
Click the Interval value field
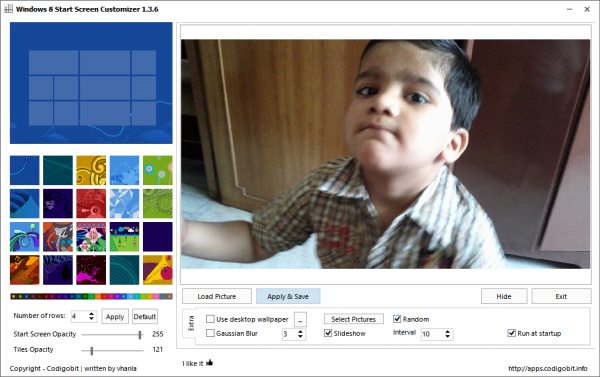(x=433, y=334)
